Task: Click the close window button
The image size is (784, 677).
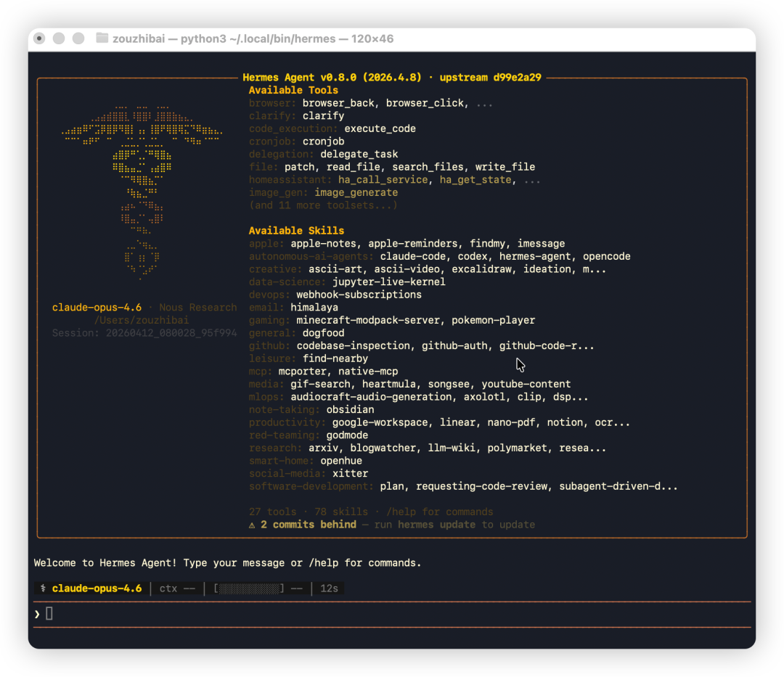Action: pyautogui.click(x=39, y=38)
